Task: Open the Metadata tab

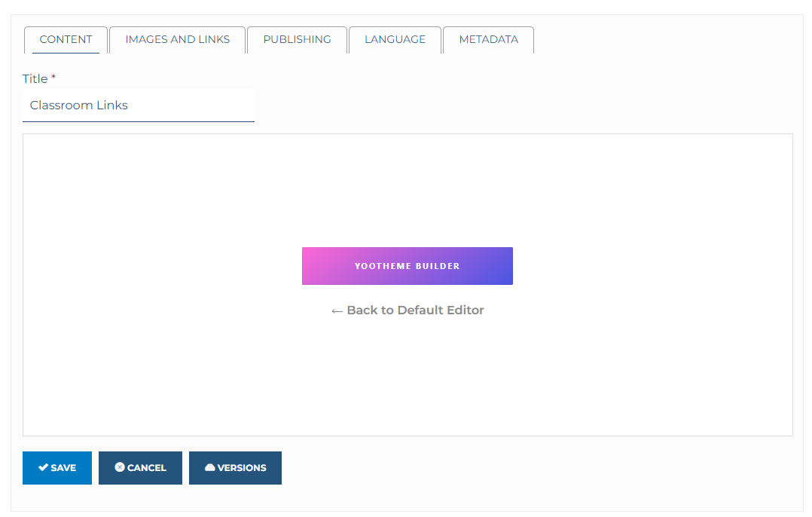Action: pos(488,40)
